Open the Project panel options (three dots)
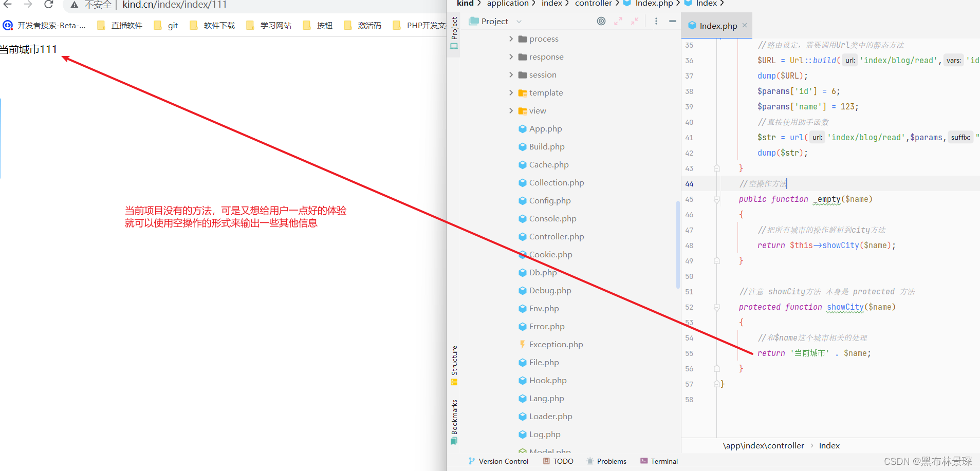 (x=656, y=21)
